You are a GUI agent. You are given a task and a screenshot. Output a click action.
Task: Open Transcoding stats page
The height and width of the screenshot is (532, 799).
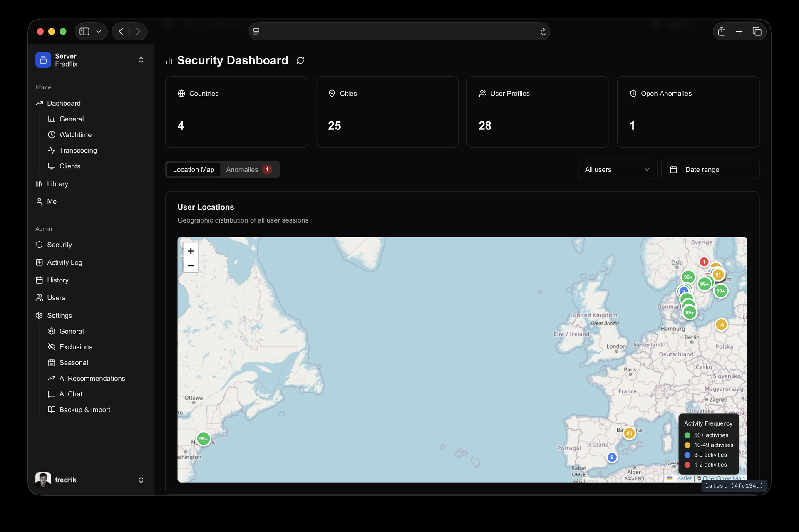click(x=78, y=151)
